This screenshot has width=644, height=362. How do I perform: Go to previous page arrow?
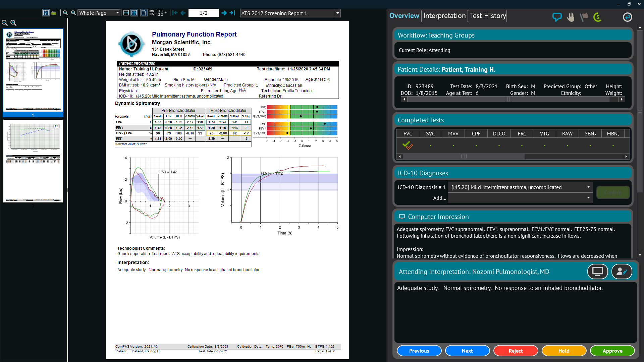(x=183, y=13)
